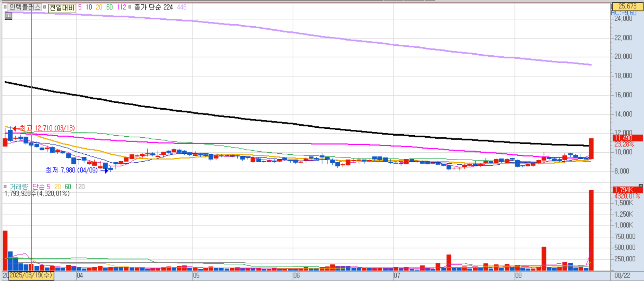Open the data table grid icon
The width and height of the screenshot is (644, 281).
pyautogui.click(x=8, y=16)
